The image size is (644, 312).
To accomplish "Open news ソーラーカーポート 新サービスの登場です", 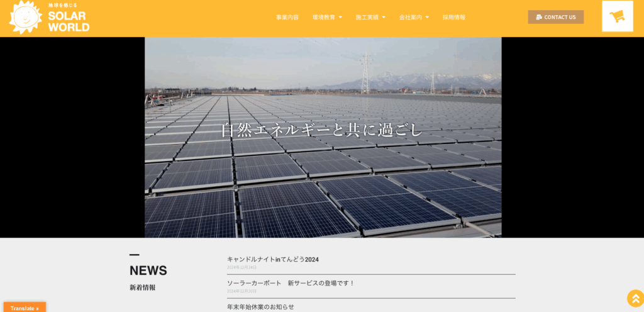I will pyautogui.click(x=291, y=283).
